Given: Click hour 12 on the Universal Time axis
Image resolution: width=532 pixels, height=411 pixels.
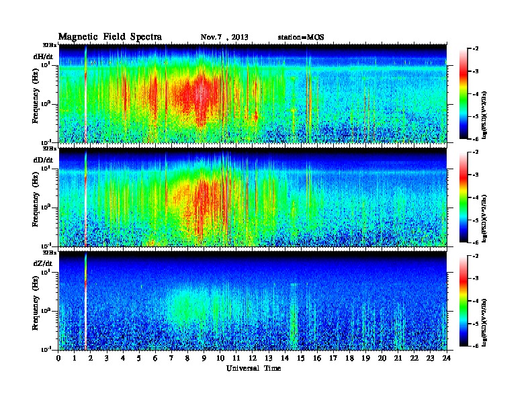Looking at the screenshot, I should click(x=253, y=359).
